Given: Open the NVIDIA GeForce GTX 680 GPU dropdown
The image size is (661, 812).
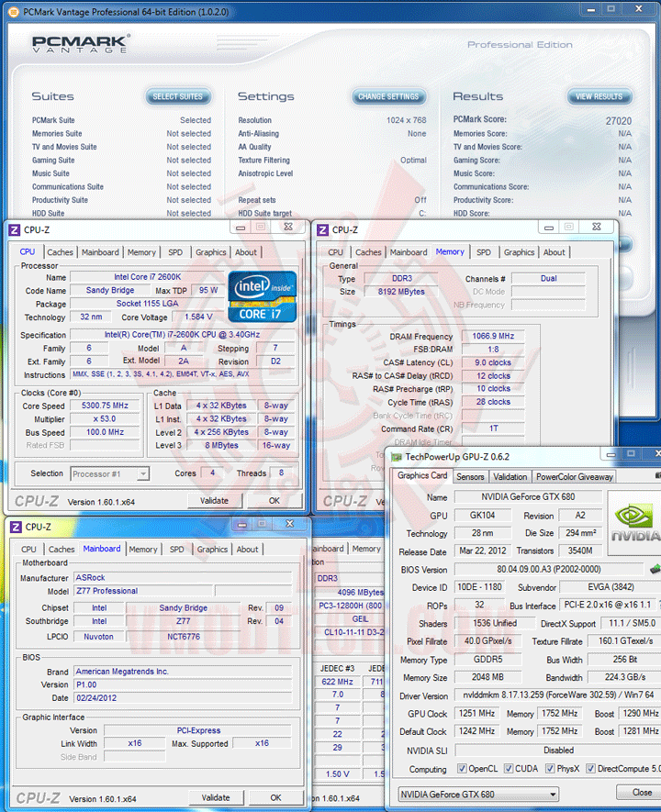Looking at the screenshot, I should coord(478,794).
